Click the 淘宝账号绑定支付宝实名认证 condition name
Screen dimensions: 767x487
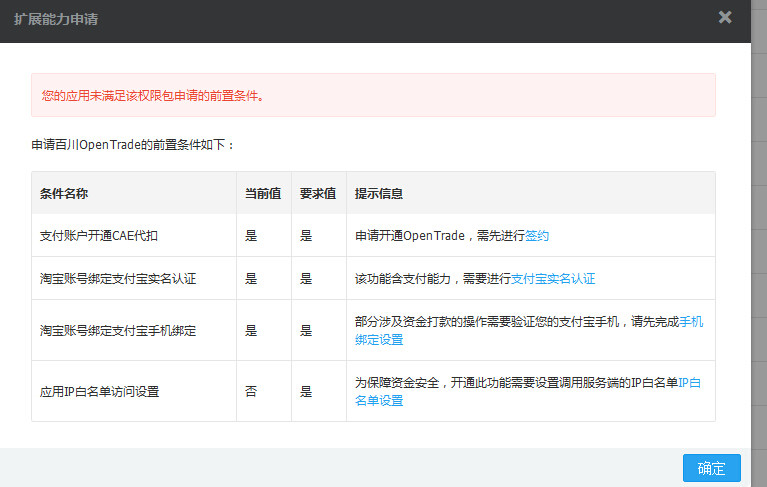[x=118, y=279]
